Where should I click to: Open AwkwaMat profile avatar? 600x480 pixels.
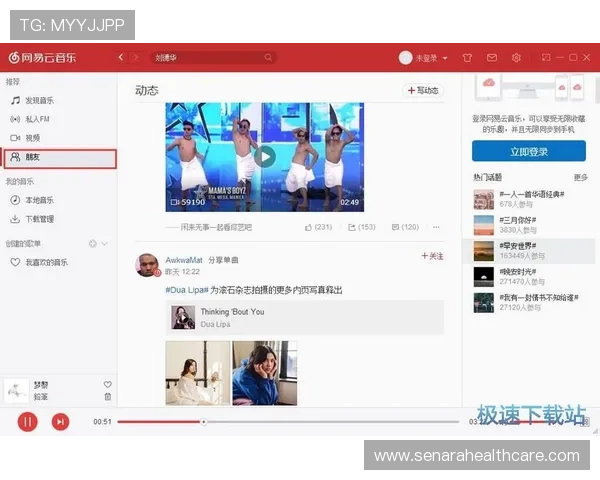coord(147,264)
